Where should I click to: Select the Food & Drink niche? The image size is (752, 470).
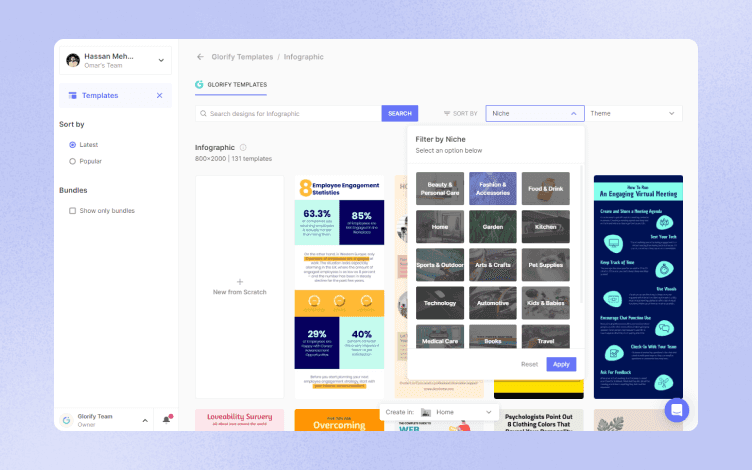tap(546, 188)
